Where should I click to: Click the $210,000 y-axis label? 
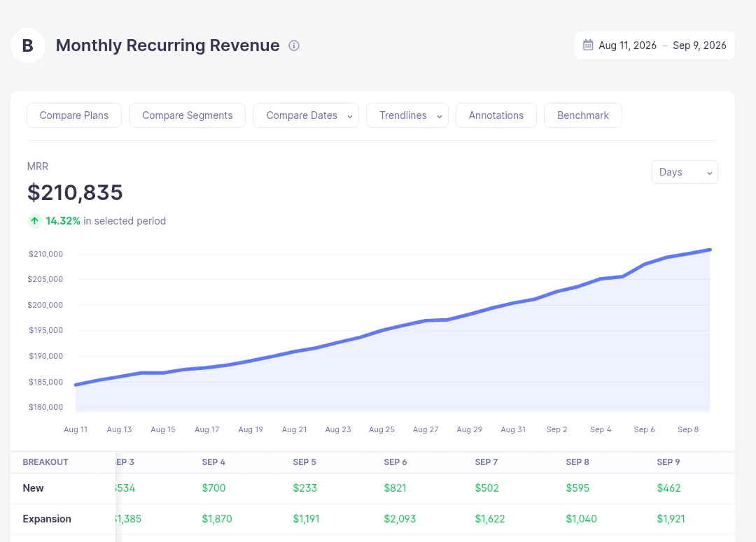pyautogui.click(x=45, y=254)
